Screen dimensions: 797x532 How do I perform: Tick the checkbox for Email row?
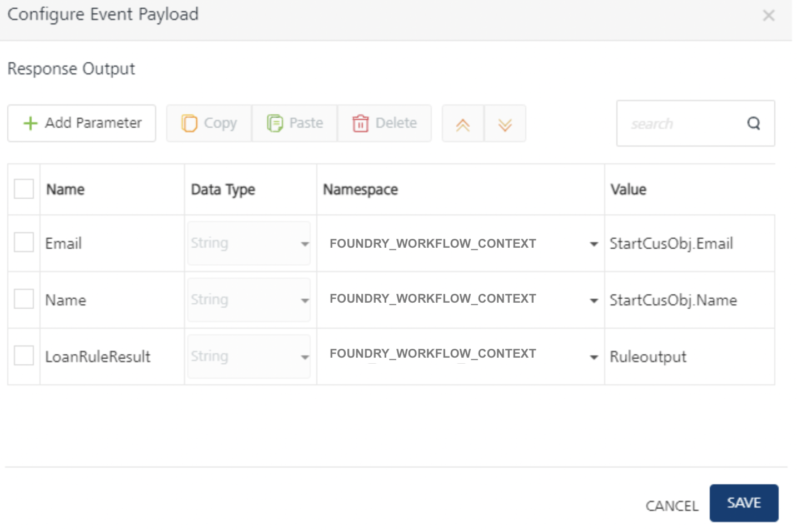click(x=24, y=243)
